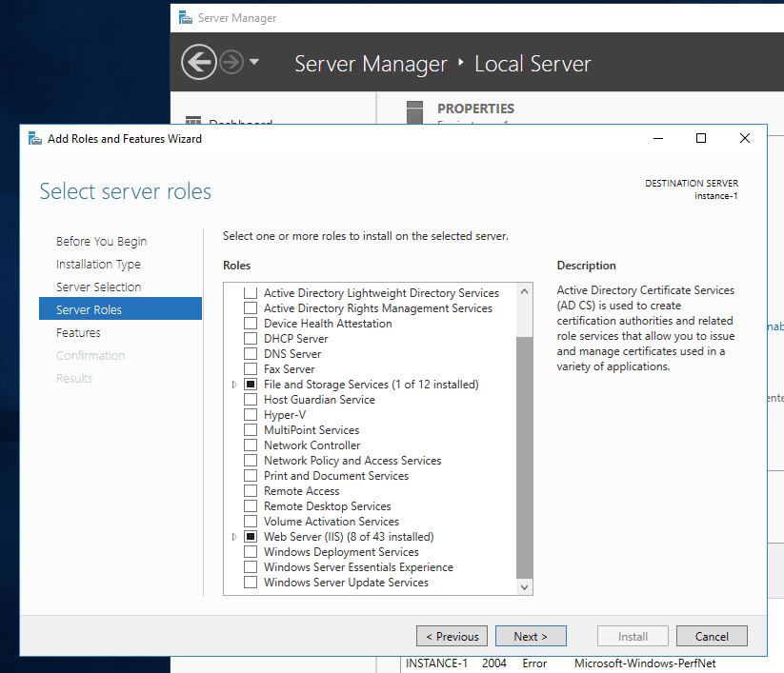
Task: Click the Server Manager forward arrow icon
Action: (231, 63)
